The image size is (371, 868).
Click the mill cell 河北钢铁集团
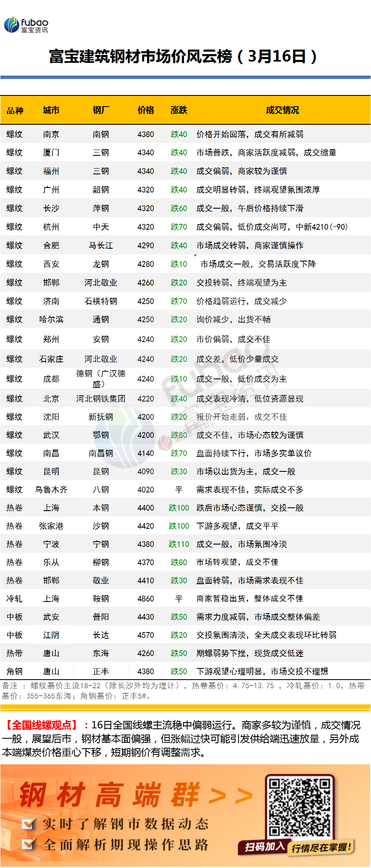pyautogui.click(x=101, y=399)
